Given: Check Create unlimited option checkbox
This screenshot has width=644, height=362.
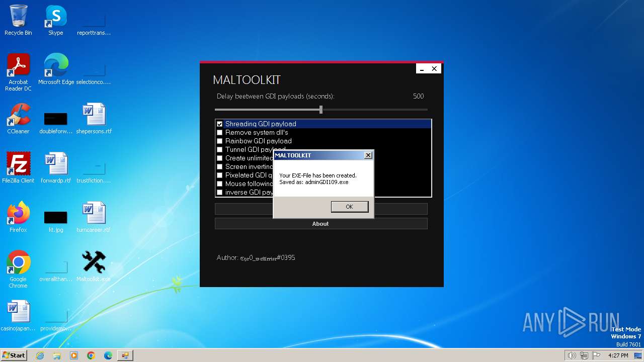Looking at the screenshot, I should click(219, 158).
